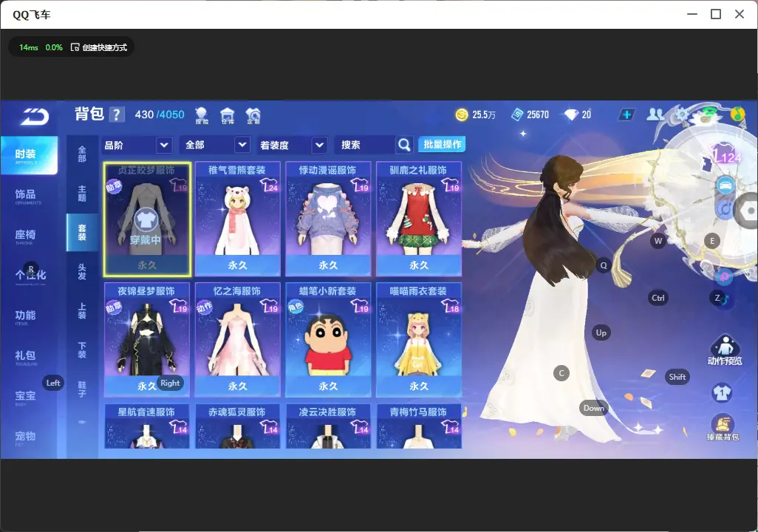Viewport: 758px width, 532px height.
Task: Click the 25.5万 gold balance
Action: click(x=484, y=115)
